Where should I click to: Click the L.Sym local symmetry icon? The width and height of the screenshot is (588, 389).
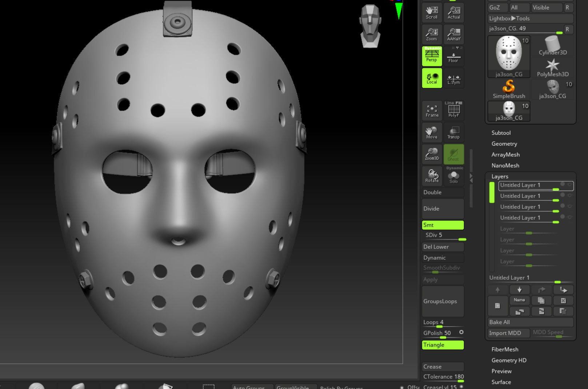pyautogui.click(x=453, y=78)
